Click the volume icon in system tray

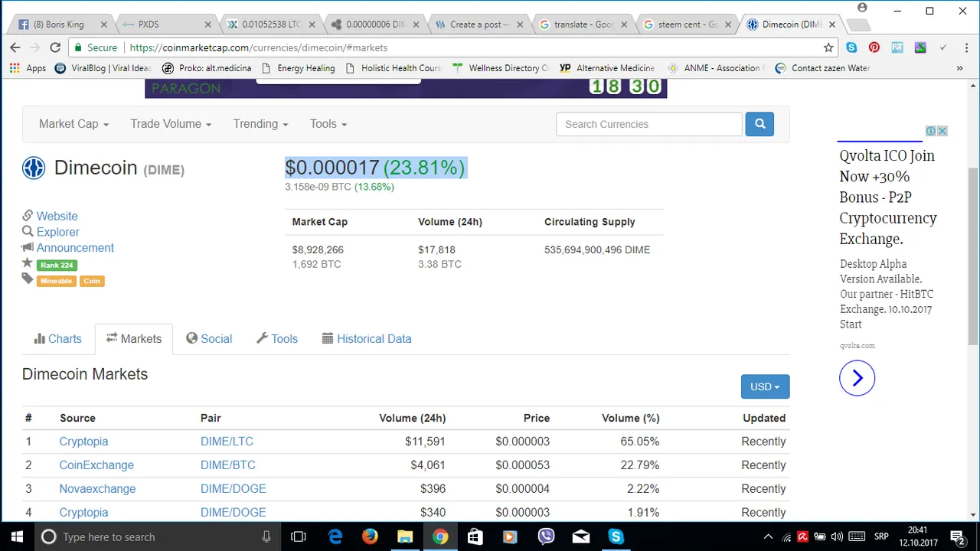(837, 536)
